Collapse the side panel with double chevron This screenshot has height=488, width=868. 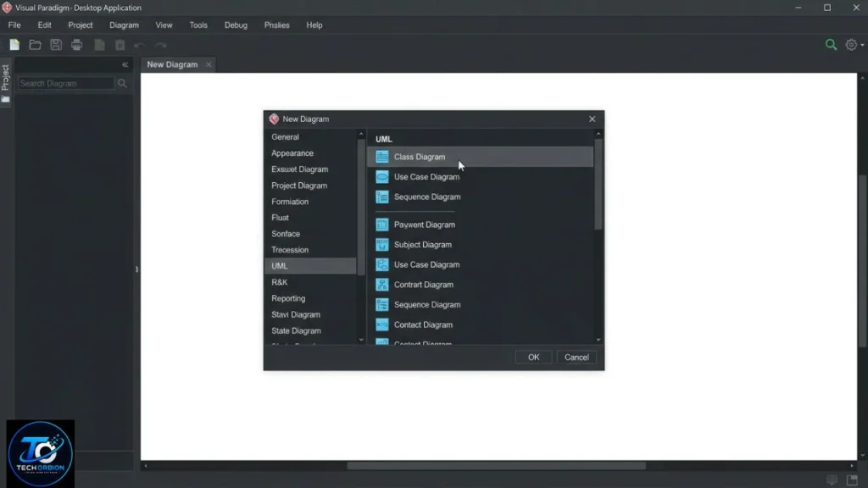click(x=125, y=64)
